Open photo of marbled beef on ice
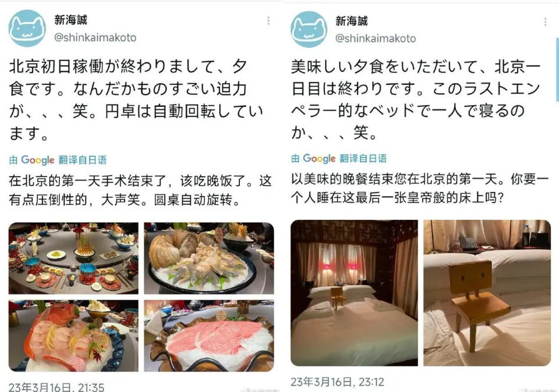Image resolution: width=559 pixels, height=392 pixels. click(x=209, y=336)
